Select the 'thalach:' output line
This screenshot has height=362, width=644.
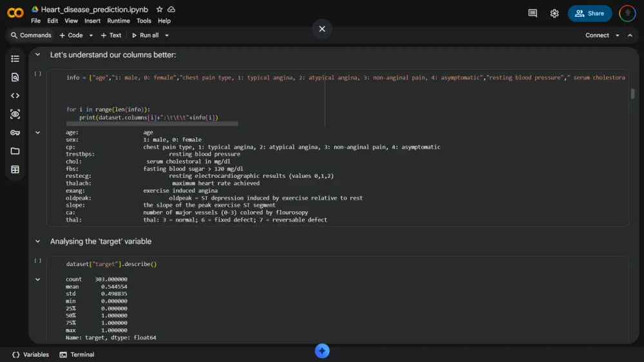pos(163,184)
